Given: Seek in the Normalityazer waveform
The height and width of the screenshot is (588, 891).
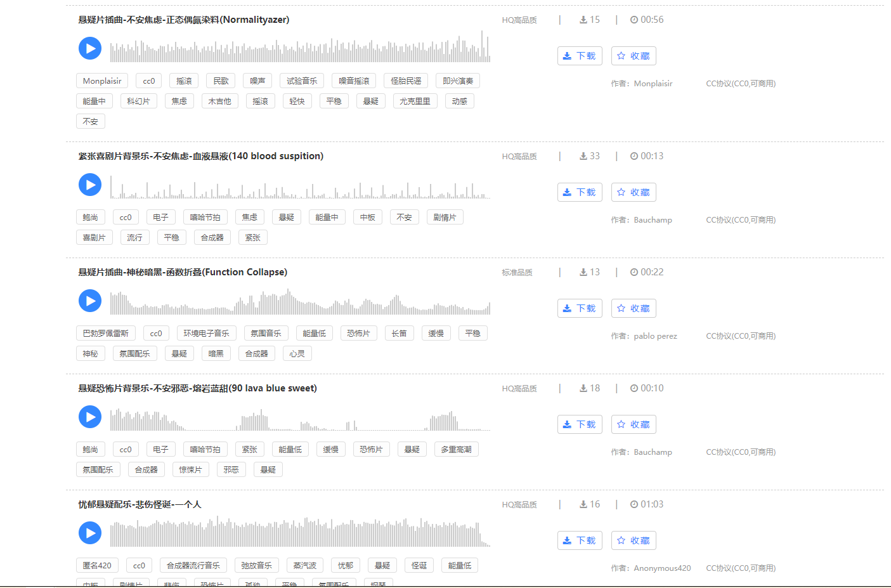Looking at the screenshot, I should (300, 47).
